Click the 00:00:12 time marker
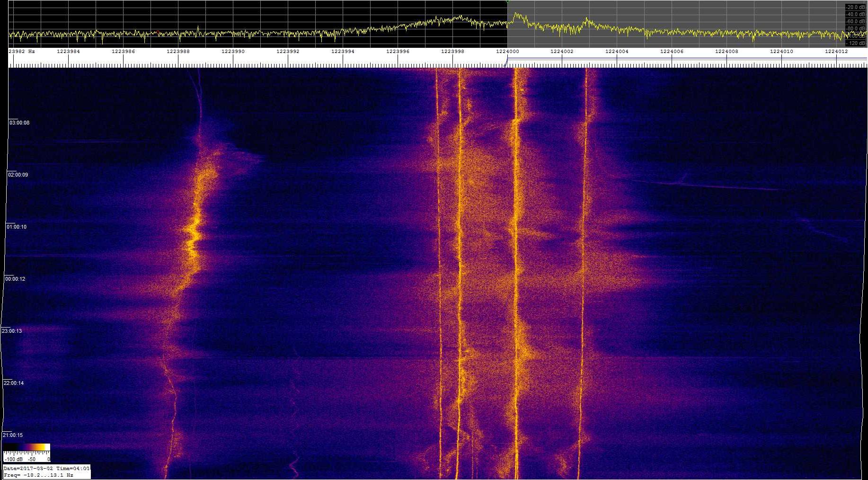868x480 pixels. pos(15,279)
